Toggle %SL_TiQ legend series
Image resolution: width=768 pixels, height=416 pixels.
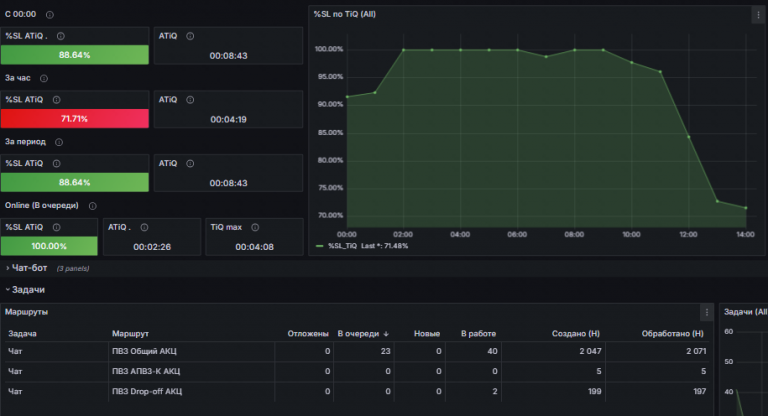(342, 246)
